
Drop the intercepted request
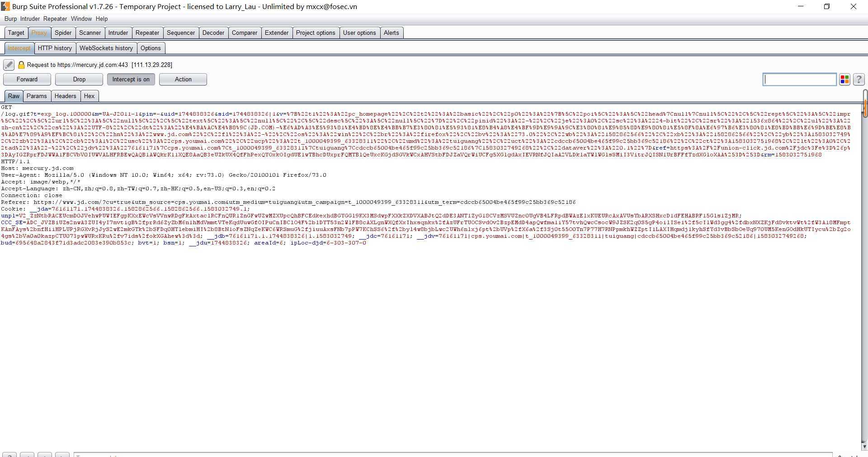click(x=79, y=80)
